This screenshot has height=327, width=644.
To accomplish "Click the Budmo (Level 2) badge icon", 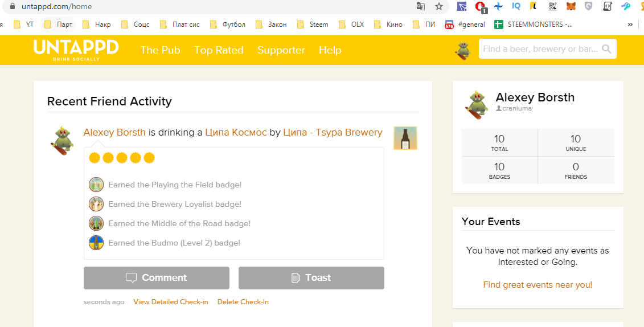I will tap(96, 243).
